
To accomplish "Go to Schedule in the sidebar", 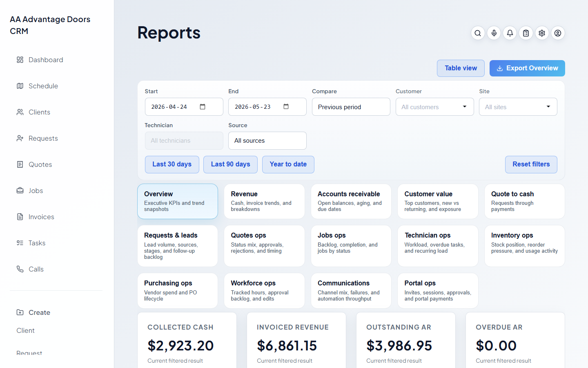I will coord(43,86).
